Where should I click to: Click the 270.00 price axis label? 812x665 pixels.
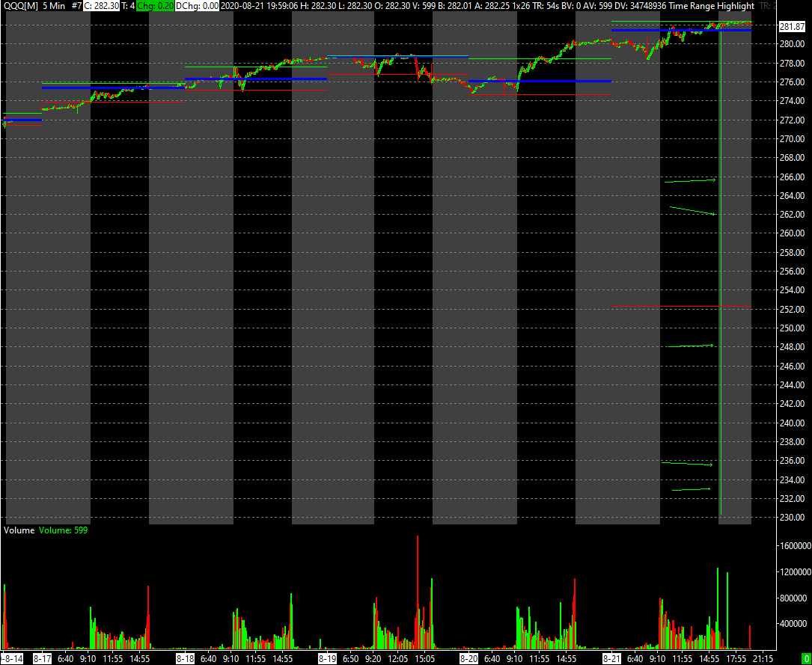click(792, 138)
